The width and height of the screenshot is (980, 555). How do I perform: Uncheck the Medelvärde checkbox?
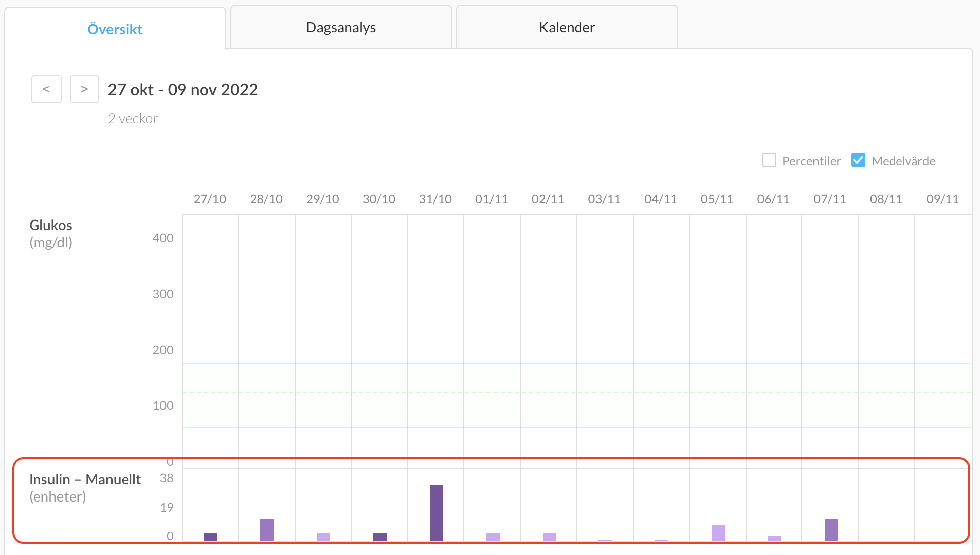click(858, 160)
